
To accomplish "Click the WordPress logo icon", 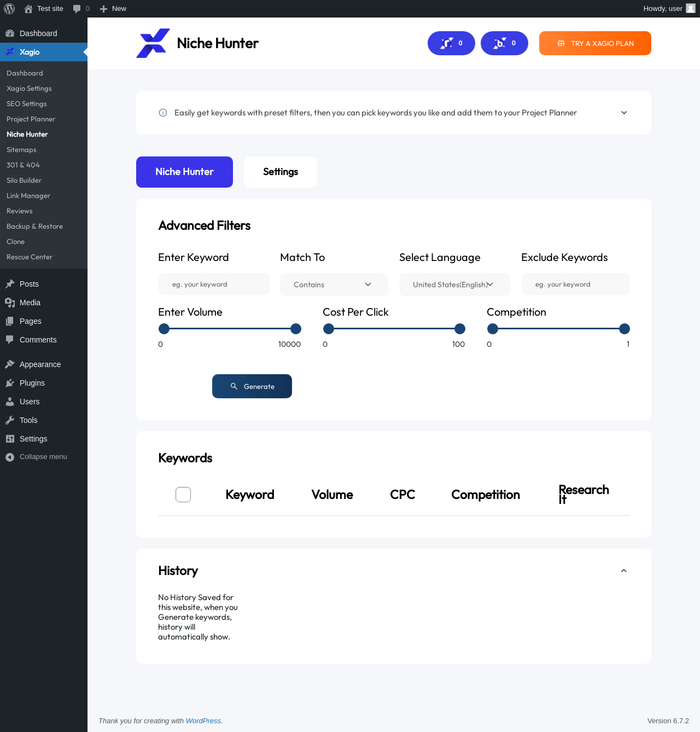I will click(x=9, y=9).
